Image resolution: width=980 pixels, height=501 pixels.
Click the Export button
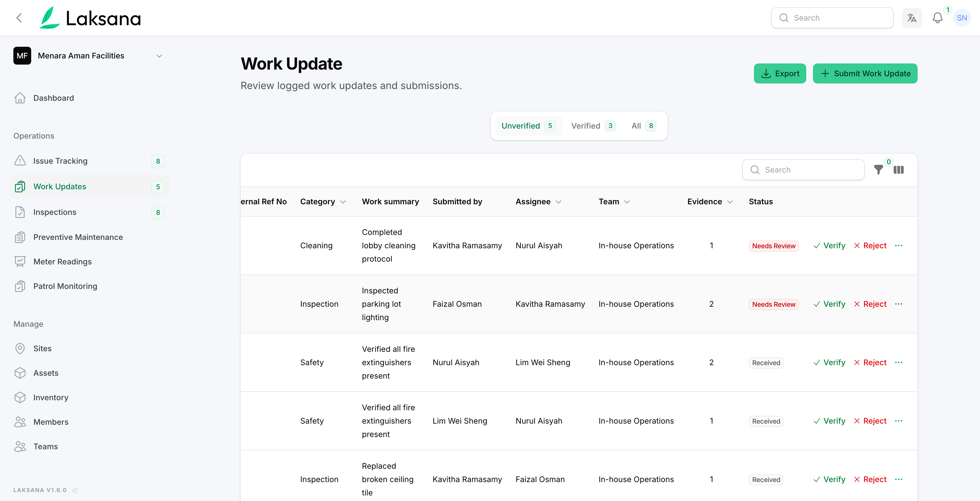780,73
